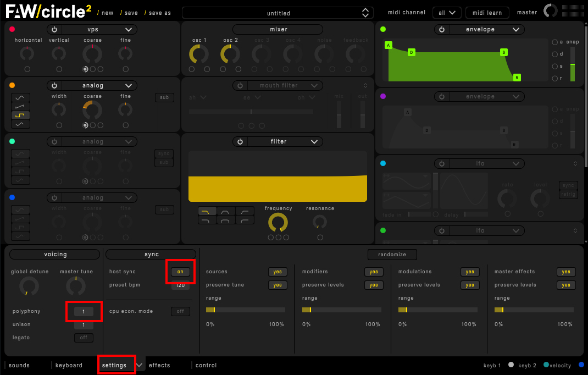Click the R node on the green envelope
The height and width of the screenshot is (375, 588).
517,78
